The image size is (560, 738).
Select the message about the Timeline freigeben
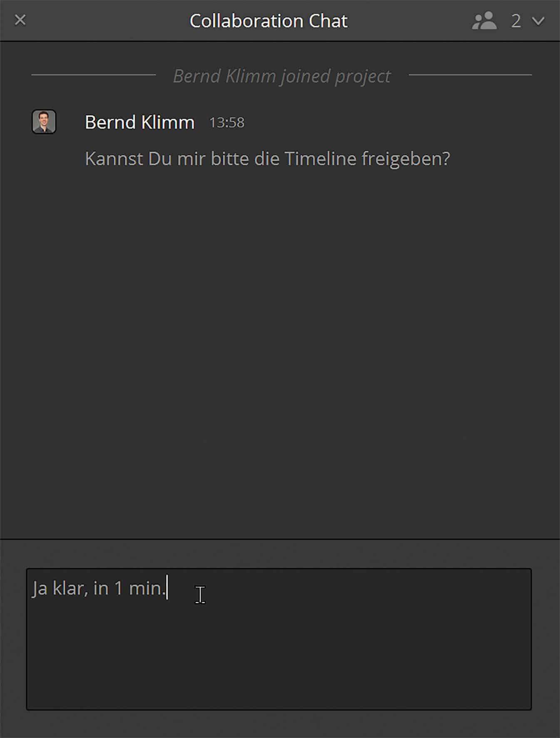[267, 158]
